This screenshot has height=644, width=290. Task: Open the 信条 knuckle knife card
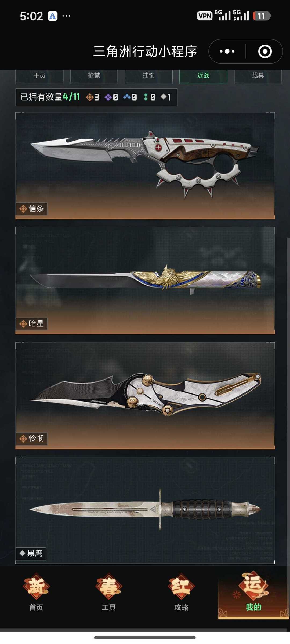tap(145, 165)
